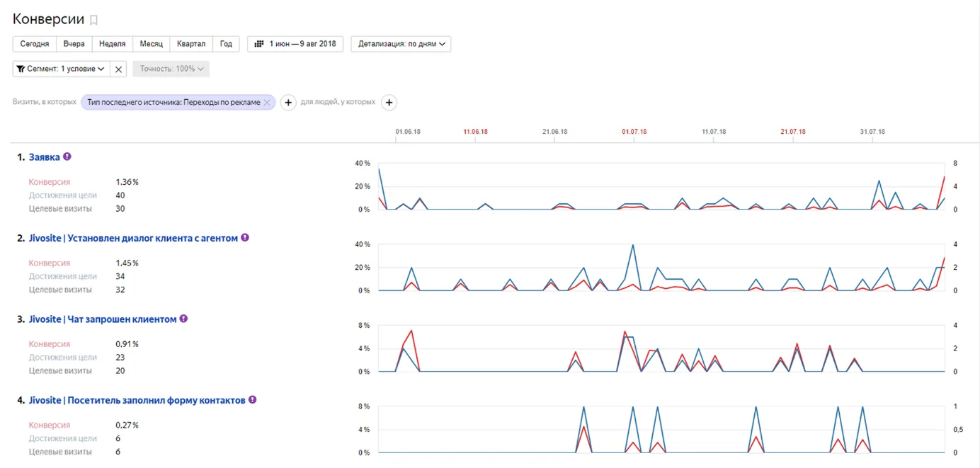Show help for Чат запрошен клиентом

click(183, 319)
